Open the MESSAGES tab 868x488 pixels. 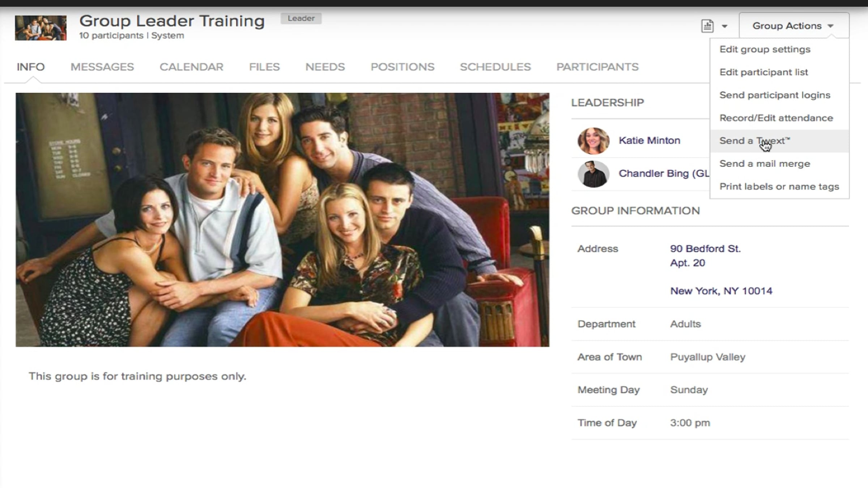[x=102, y=67]
